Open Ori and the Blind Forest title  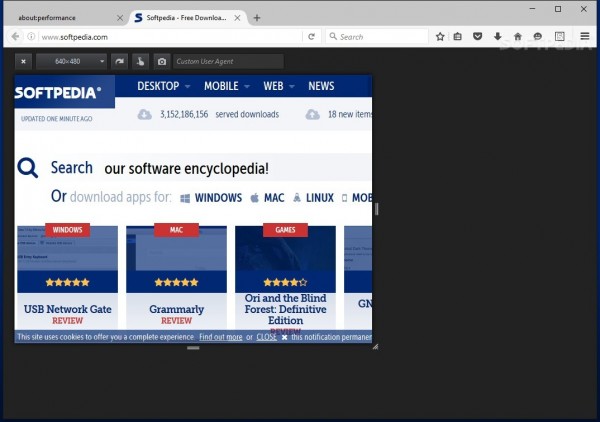[x=285, y=309]
